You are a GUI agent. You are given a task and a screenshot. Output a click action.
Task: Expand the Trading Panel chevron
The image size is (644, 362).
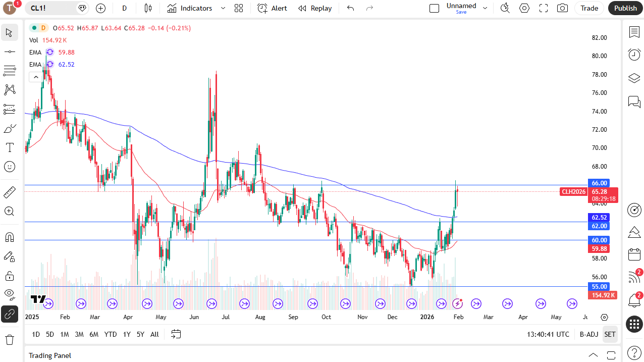(x=593, y=355)
